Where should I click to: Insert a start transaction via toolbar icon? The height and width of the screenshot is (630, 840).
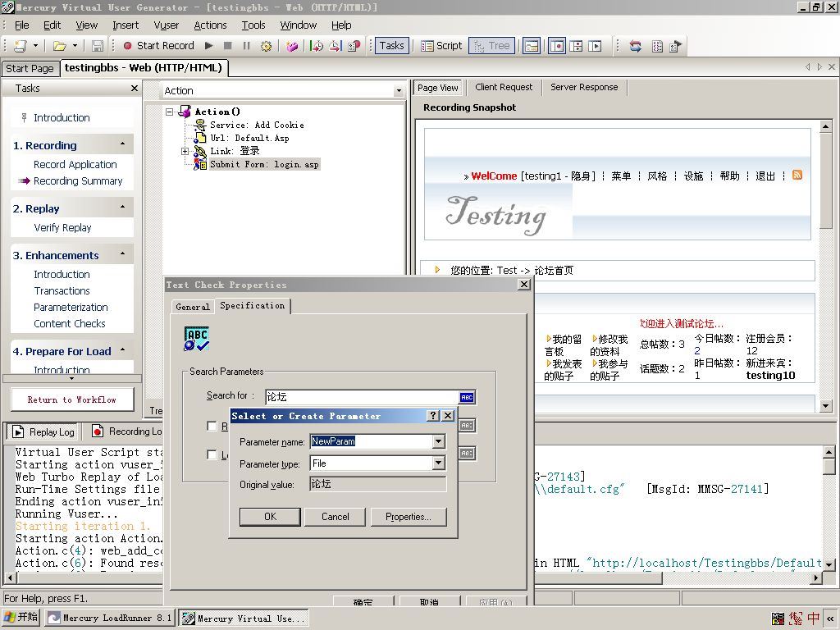pos(317,46)
